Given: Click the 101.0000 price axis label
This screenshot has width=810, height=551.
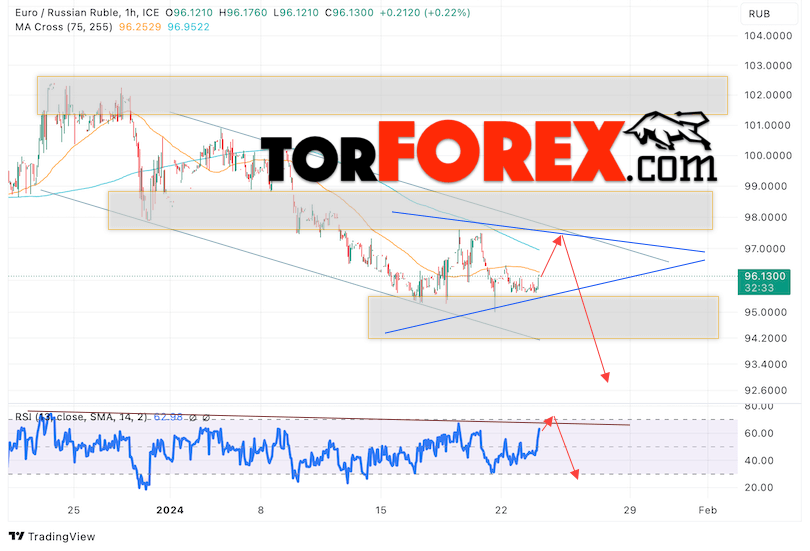Looking at the screenshot, I should point(768,125).
